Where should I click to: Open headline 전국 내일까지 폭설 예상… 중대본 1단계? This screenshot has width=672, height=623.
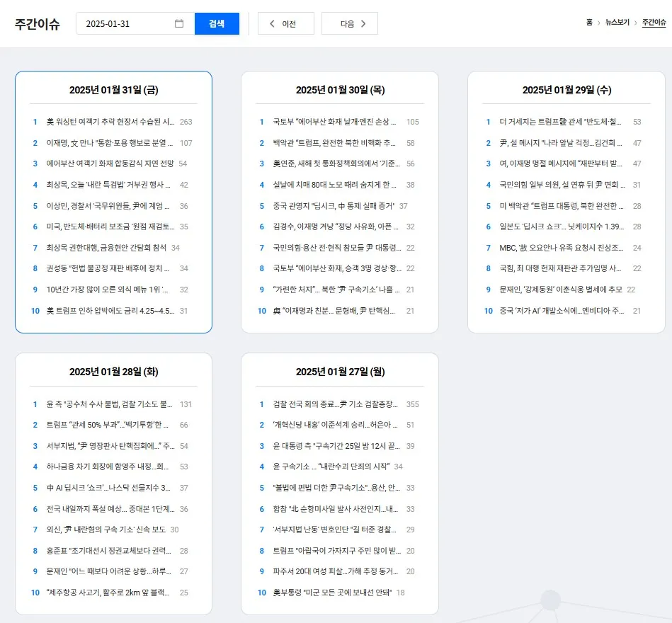tap(110, 510)
